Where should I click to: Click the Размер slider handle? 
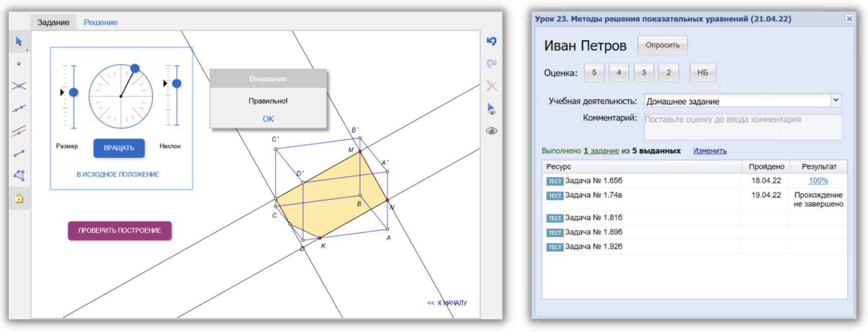coord(73,92)
